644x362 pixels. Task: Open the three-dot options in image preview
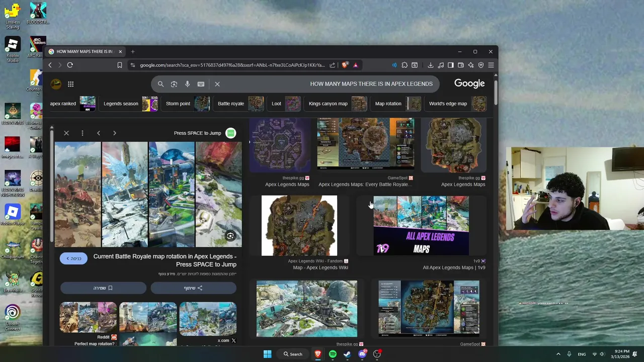click(83, 133)
